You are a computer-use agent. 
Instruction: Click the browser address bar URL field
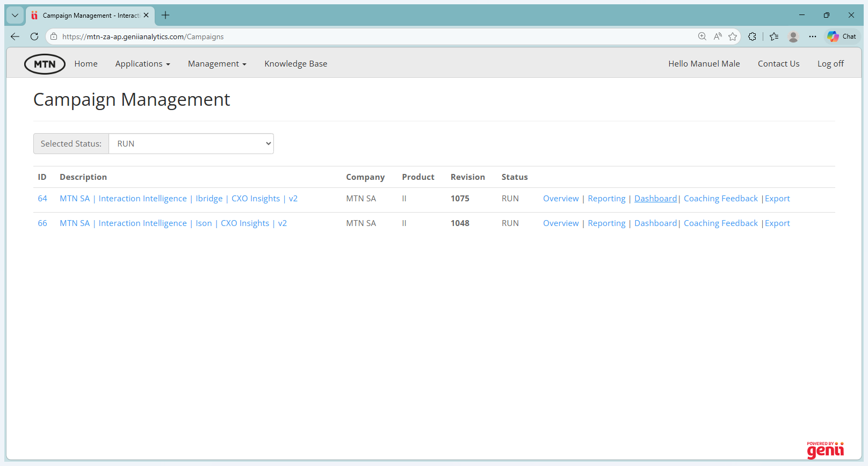click(376, 37)
